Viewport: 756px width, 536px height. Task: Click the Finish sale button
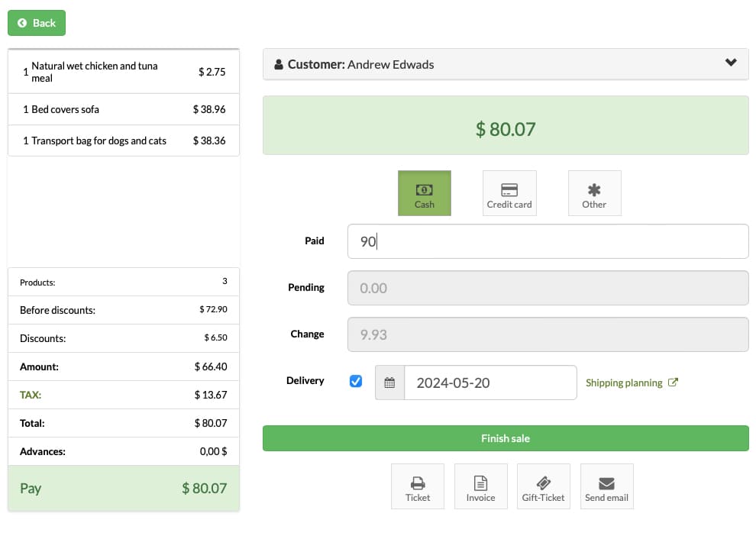[506, 438]
